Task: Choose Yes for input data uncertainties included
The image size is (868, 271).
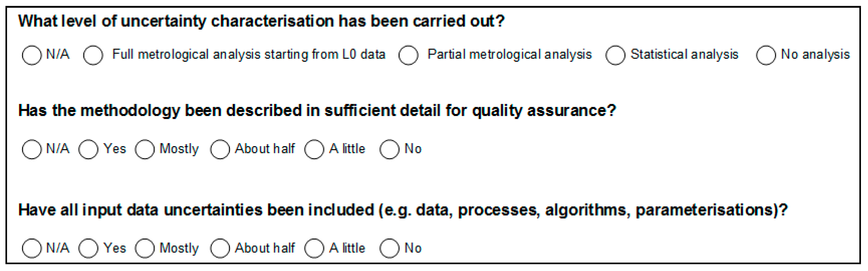Action: coord(88,248)
